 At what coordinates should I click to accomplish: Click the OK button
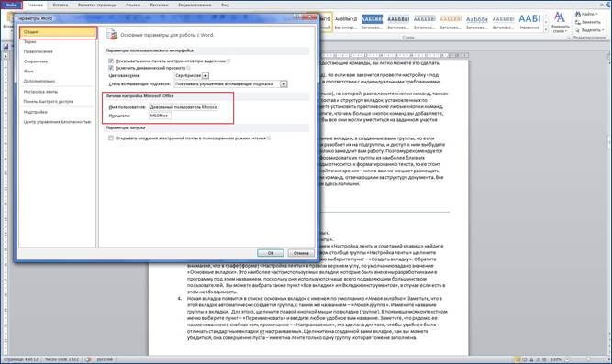(x=271, y=253)
